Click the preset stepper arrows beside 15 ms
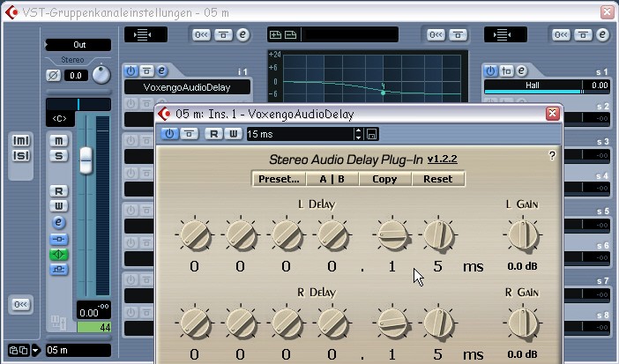 tap(359, 134)
